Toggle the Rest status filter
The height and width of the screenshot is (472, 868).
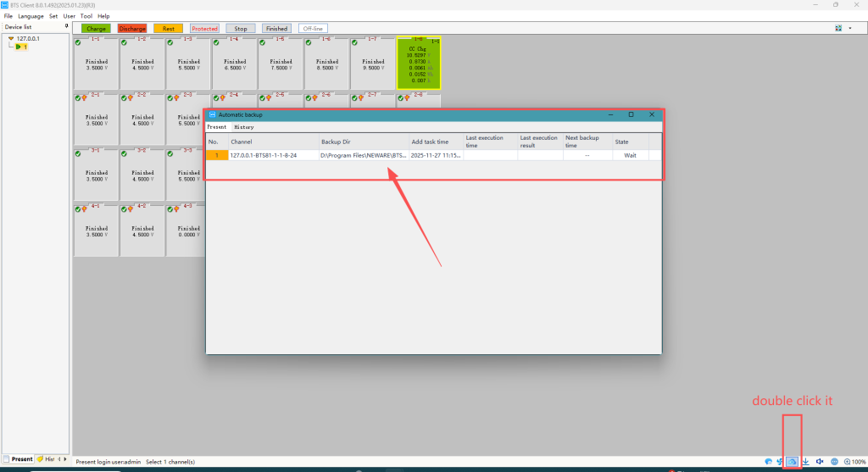click(169, 29)
